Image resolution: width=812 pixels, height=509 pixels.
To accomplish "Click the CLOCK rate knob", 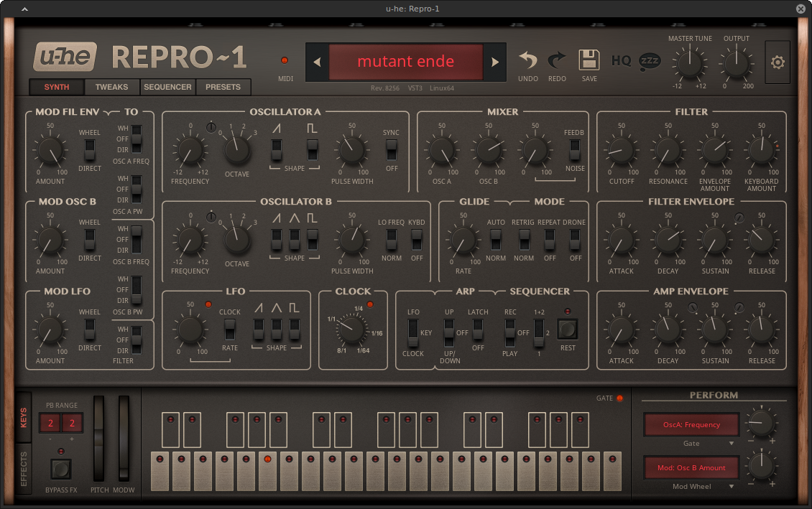I will coord(351,330).
